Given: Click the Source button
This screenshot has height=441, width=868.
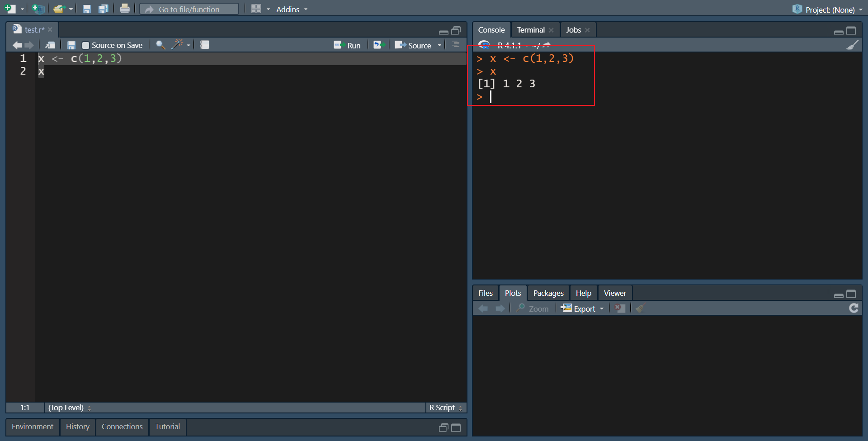Looking at the screenshot, I should tap(413, 45).
